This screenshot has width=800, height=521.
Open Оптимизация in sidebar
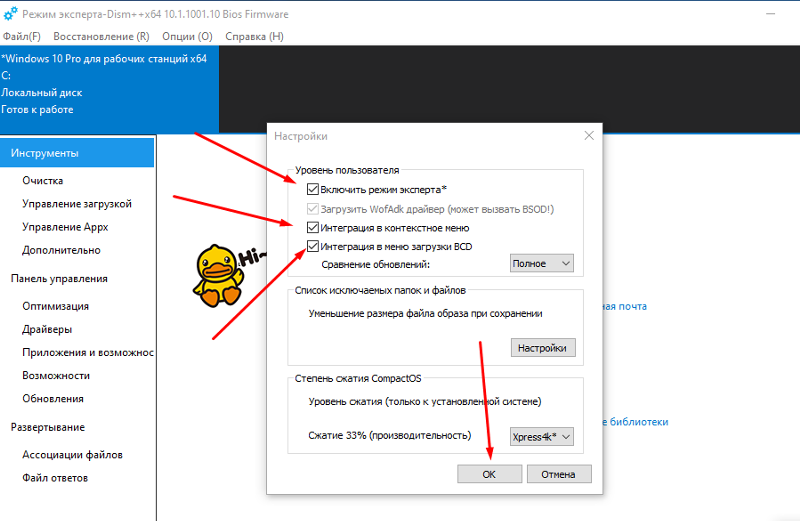[56, 306]
